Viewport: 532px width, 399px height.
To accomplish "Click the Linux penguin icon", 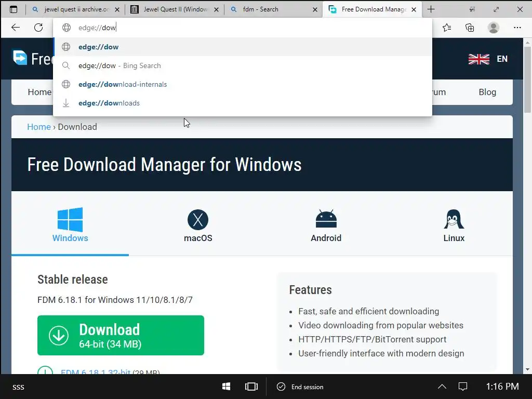I will [x=454, y=219].
